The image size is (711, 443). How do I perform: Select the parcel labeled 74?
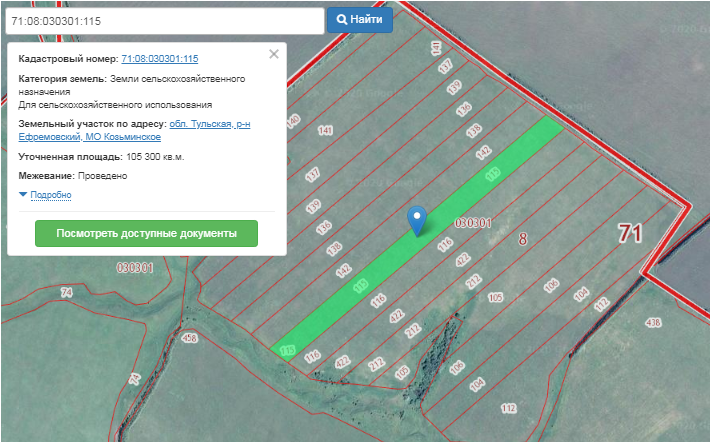pyautogui.click(x=66, y=292)
